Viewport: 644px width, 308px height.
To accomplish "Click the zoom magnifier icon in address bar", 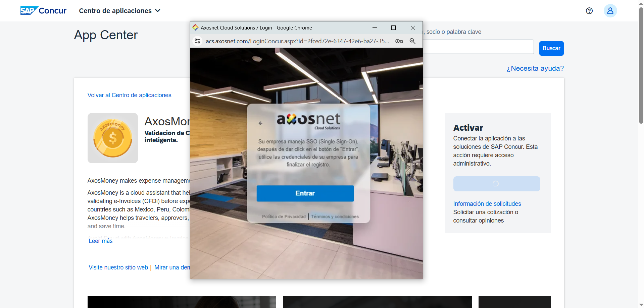I will pyautogui.click(x=412, y=41).
